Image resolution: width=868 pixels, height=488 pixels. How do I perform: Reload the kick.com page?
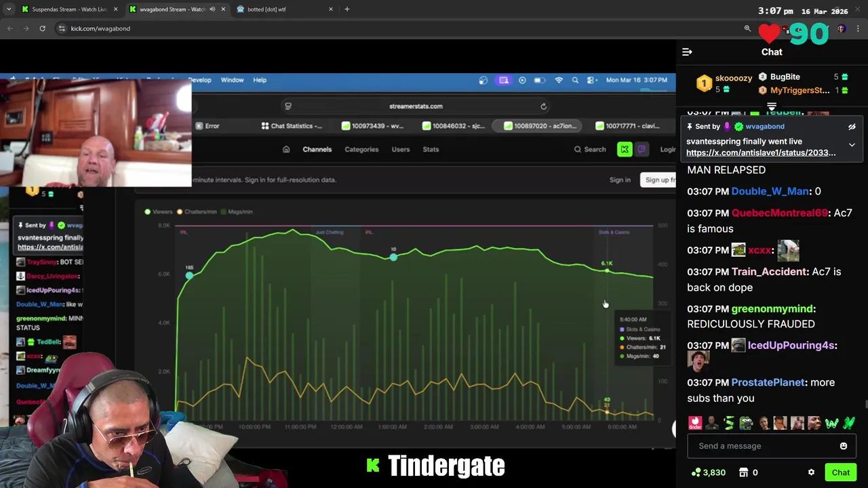click(42, 28)
